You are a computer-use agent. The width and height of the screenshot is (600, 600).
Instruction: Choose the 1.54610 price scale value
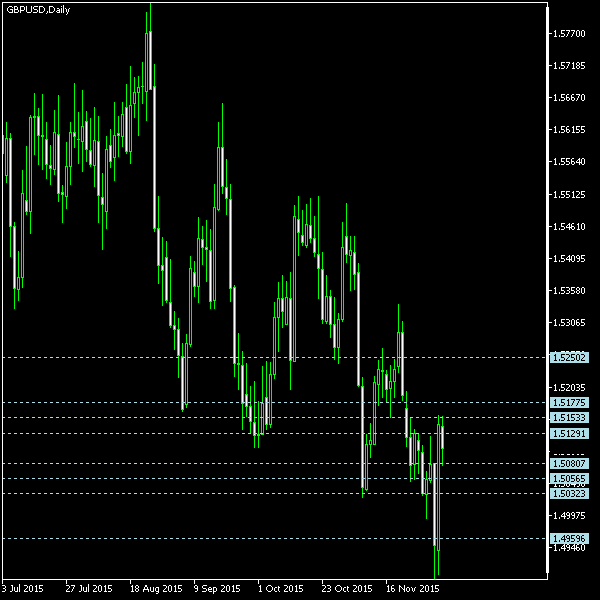(x=569, y=227)
